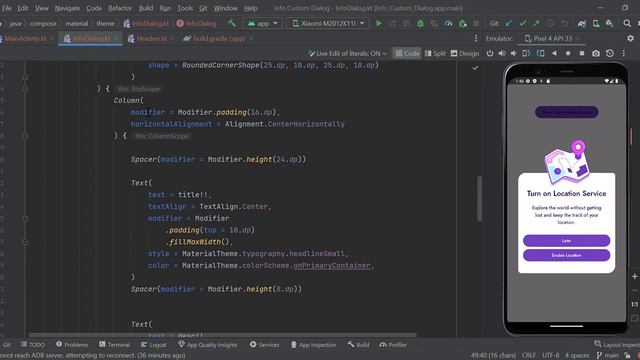The width and height of the screenshot is (640, 360).
Task: Open the Problems tool window
Action: (72, 344)
